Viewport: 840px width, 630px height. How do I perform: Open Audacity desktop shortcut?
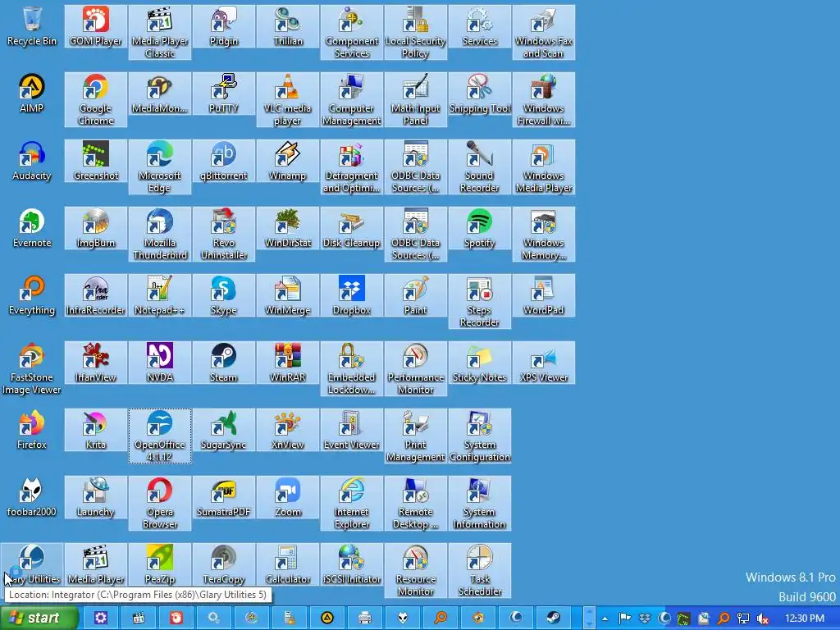(32, 161)
